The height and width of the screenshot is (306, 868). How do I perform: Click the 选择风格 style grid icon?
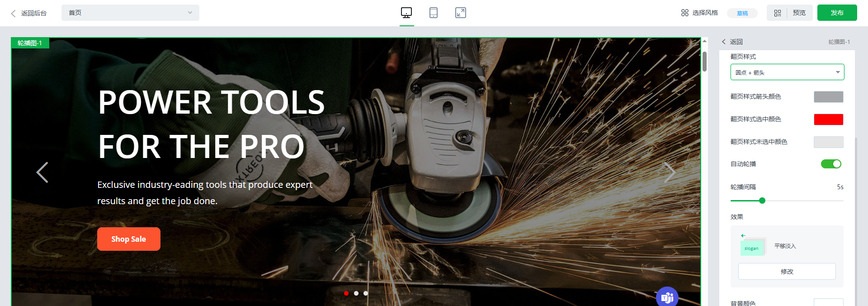tap(685, 13)
